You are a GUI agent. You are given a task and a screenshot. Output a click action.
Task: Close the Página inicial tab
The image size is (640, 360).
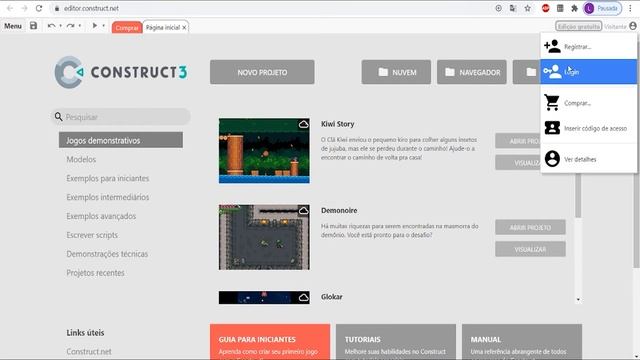(184, 28)
